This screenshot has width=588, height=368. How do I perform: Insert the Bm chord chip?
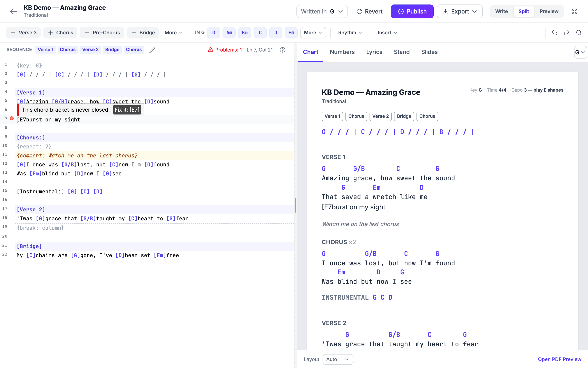245,33
